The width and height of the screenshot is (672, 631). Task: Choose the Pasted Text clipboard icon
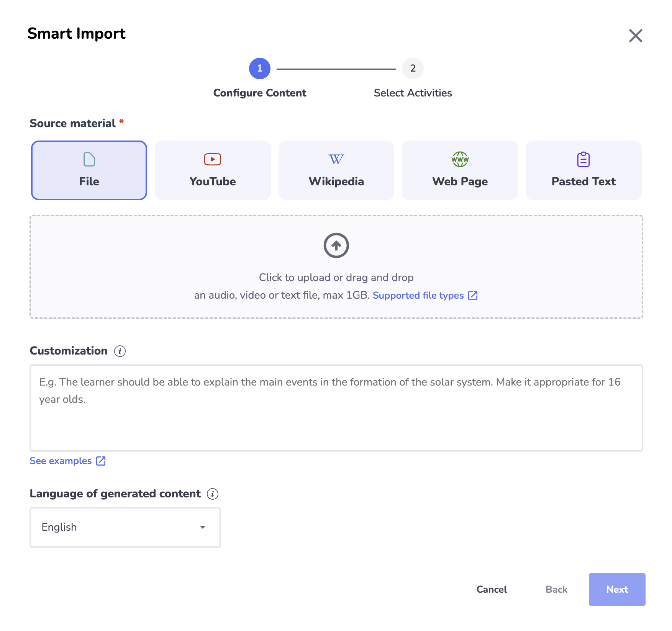point(583,159)
